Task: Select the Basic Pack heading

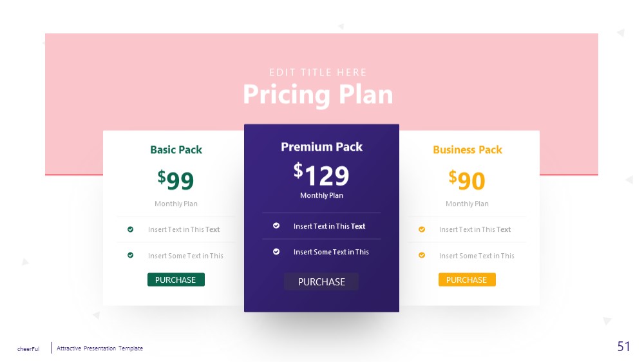Action: [x=176, y=150]
